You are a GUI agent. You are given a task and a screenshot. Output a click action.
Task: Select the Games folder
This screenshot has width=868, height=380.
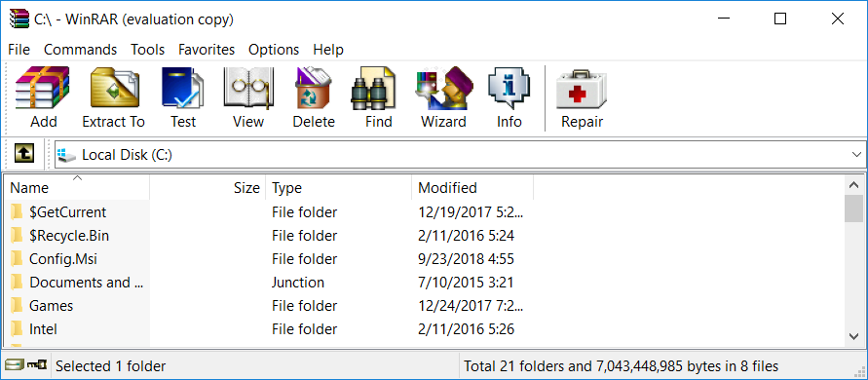coord(51,305)
